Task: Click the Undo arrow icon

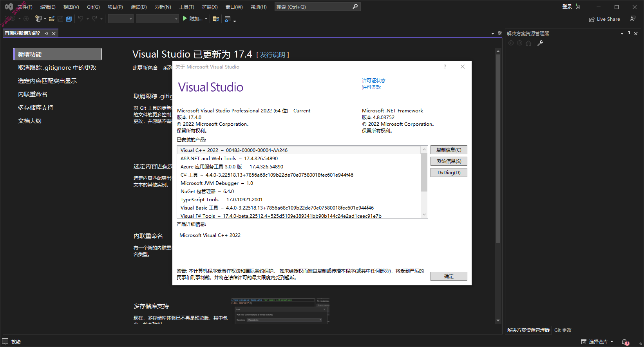Action: coord(80,18)
